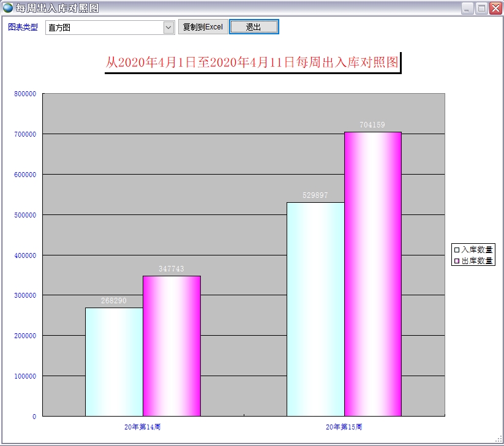
Task: Click the 20年第14周 axis label
Action: (x=143, y=426)
